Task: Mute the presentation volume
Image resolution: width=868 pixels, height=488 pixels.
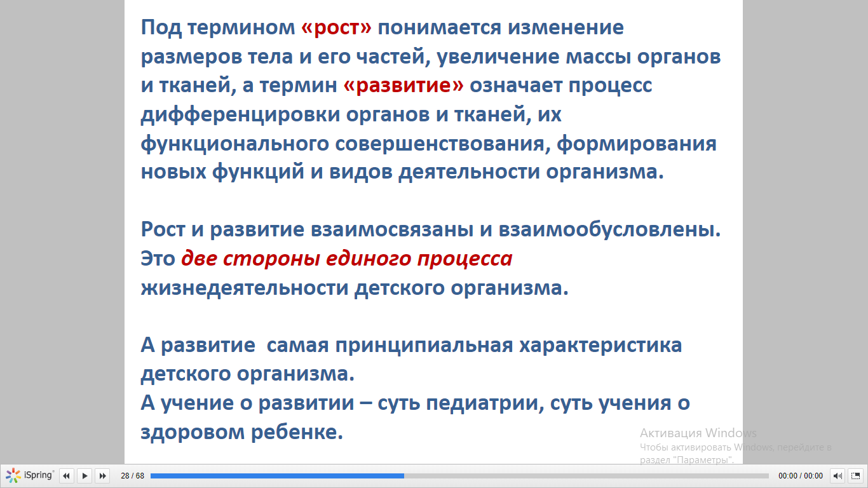Action: [838, 476]
